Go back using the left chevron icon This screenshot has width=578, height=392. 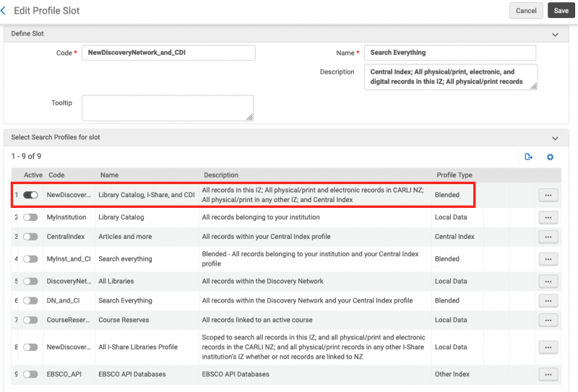coord(4,11)
